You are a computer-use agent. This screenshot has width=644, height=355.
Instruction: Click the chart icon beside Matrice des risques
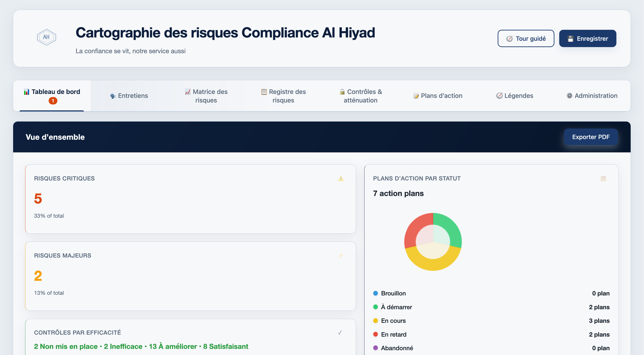(188, 92)
